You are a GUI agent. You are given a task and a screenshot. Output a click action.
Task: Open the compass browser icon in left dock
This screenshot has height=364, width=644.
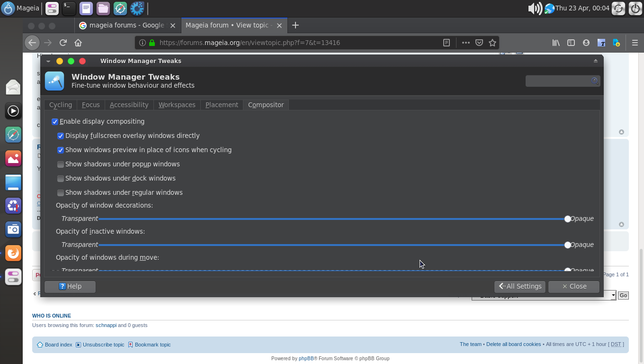[x=13, y=135]
